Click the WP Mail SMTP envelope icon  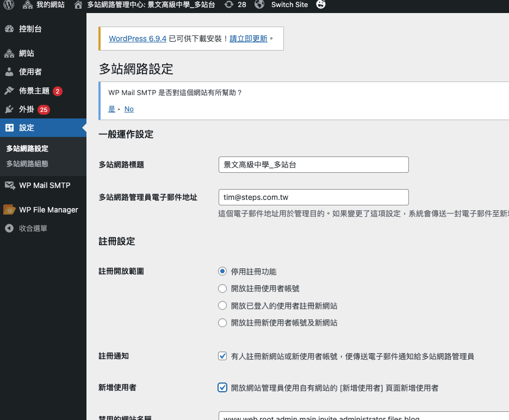(10, 185)
